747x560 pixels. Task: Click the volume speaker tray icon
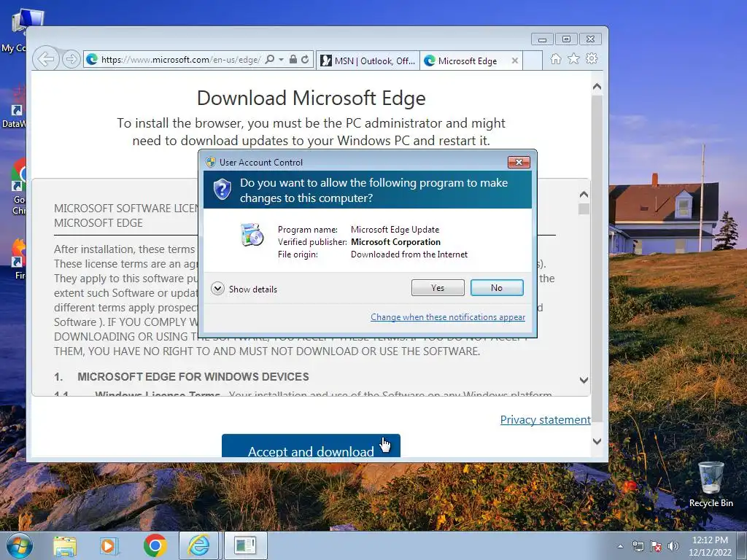[673, 547]
